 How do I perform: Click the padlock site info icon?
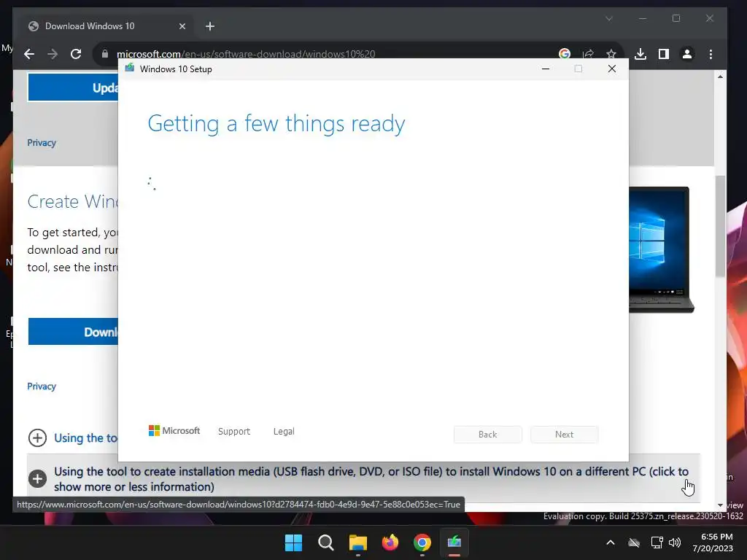[105, 54]
